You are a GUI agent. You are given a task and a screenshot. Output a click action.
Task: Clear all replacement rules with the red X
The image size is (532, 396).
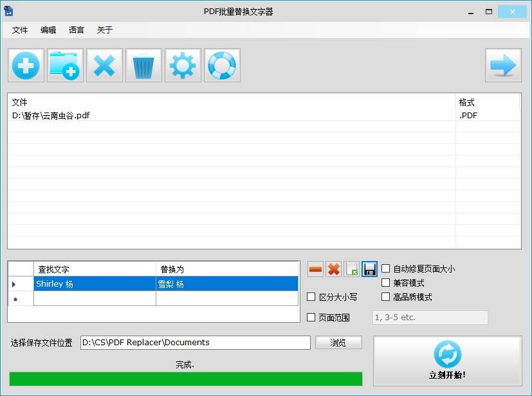tap(333, 269)
